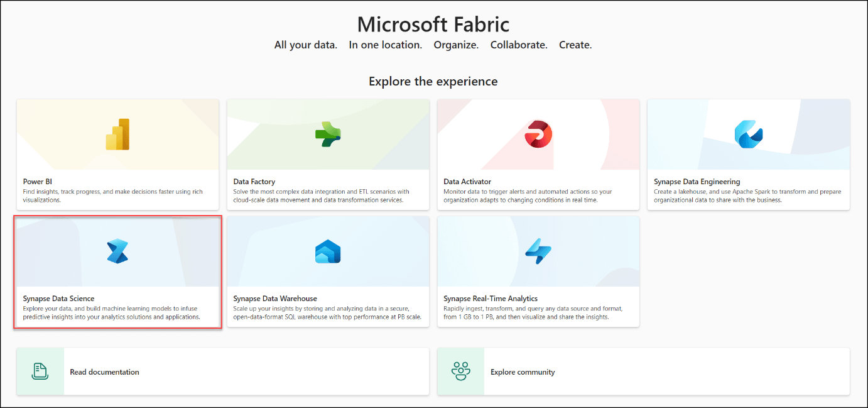Click the Explore the experience heading
This screenshot has height=408, width=868.
433,81
